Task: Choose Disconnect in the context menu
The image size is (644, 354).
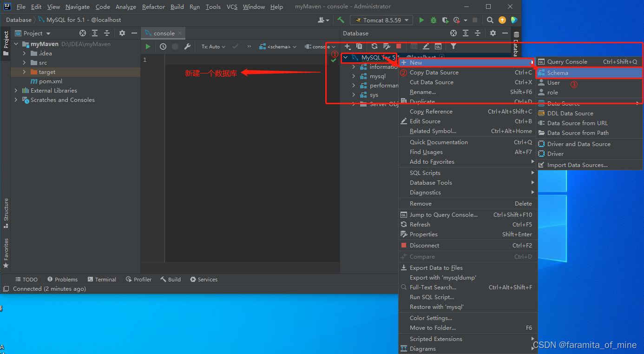Action: pyautogui.click(x=467, y=246)
